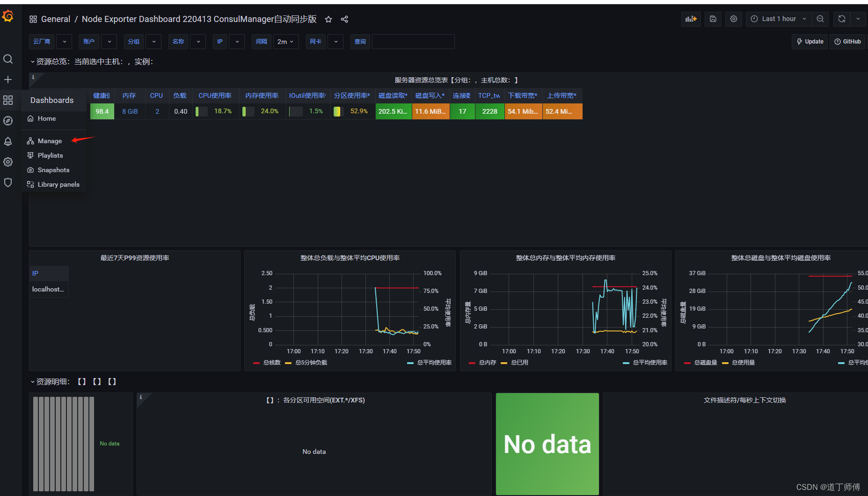The image size is (868, 496).
Task: Refresh the dashboard
Action: [x=842, y=19]
